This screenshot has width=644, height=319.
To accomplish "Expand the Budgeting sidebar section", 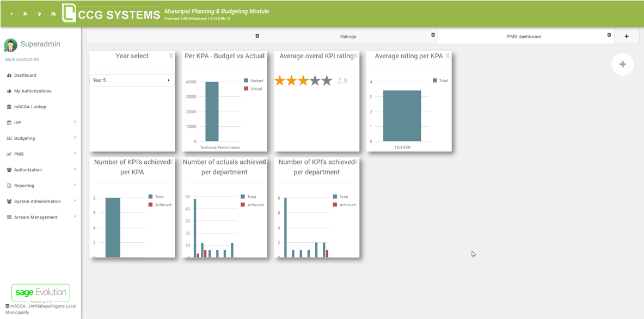I will tap(24, 138).
